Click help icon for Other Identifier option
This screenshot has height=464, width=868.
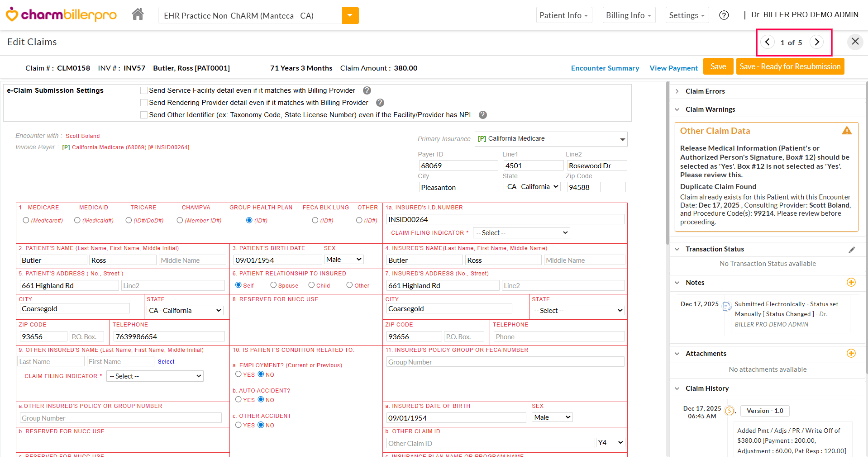pos(483,115)
